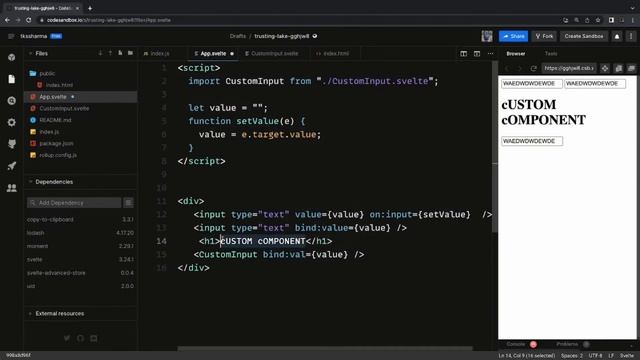Open the GitHub panel in the sidebar
The width and height of the screenshot is (640, 360).
pos(11,144)
